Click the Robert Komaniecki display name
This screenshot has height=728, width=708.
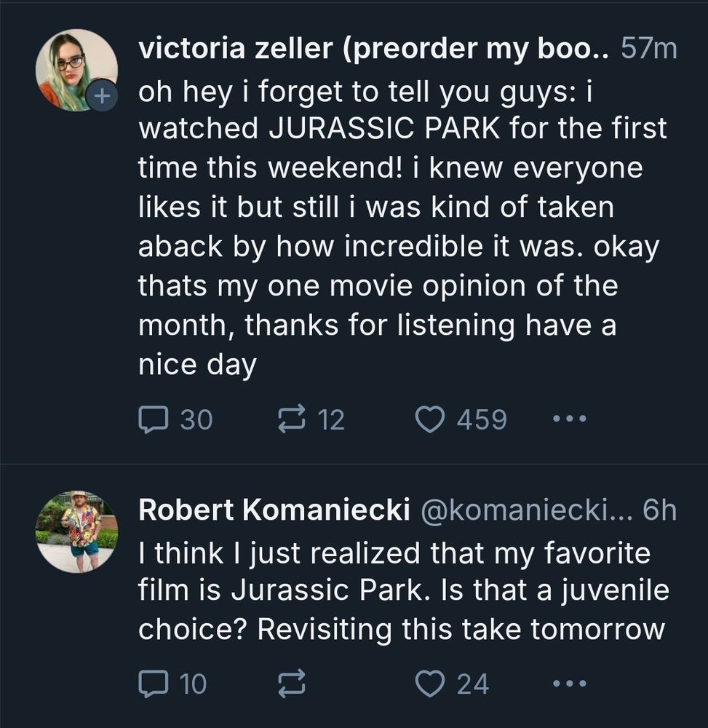click(273, 510)
